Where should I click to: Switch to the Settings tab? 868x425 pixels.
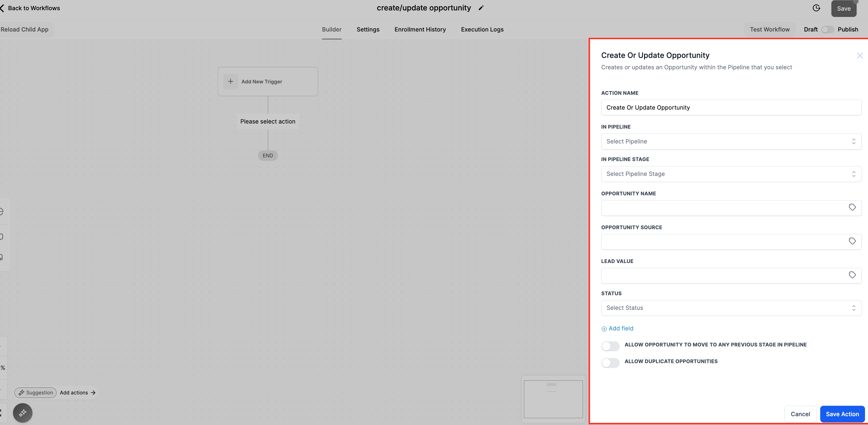click(x=368, y=30)
